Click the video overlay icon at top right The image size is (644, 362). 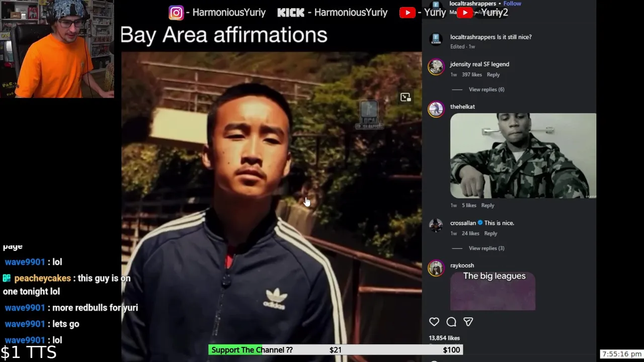click(406, 98)
